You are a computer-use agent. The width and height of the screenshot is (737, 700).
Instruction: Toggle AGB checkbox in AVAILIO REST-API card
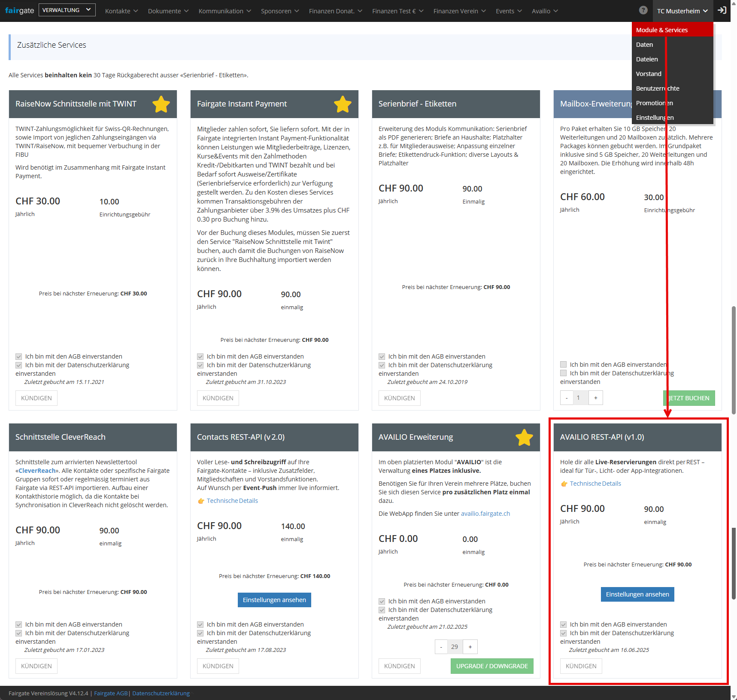(x=563, y=624)
